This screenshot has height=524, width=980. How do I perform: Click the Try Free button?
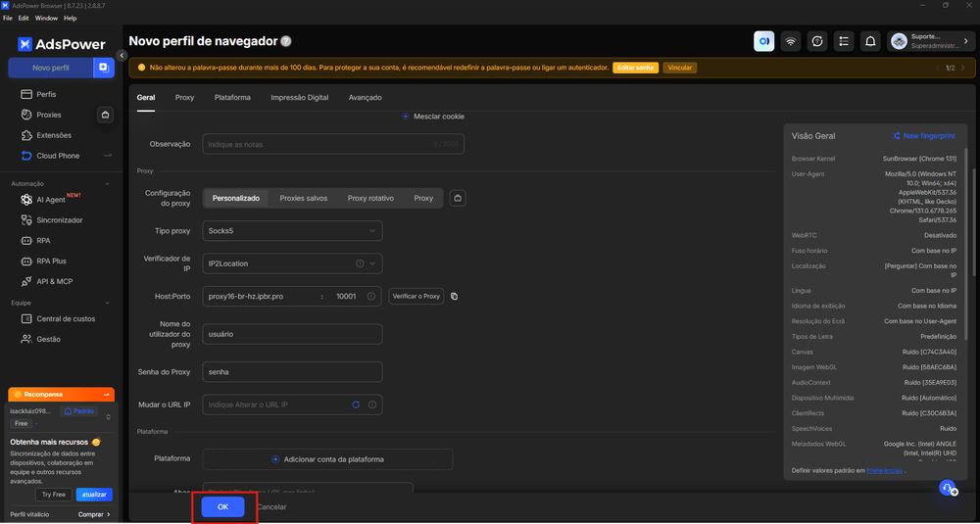[x=54, y=495]
